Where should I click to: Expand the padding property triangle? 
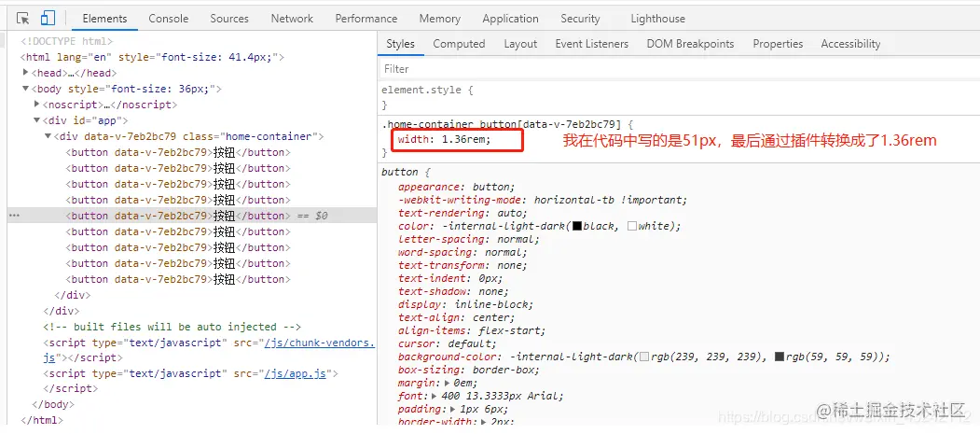point(454,409)
